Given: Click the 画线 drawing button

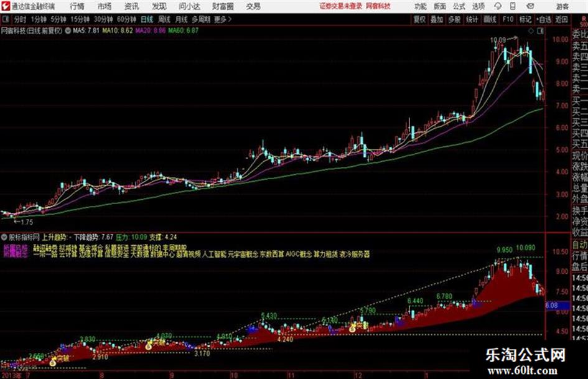Looking at the screenshot, I should 490,19.
